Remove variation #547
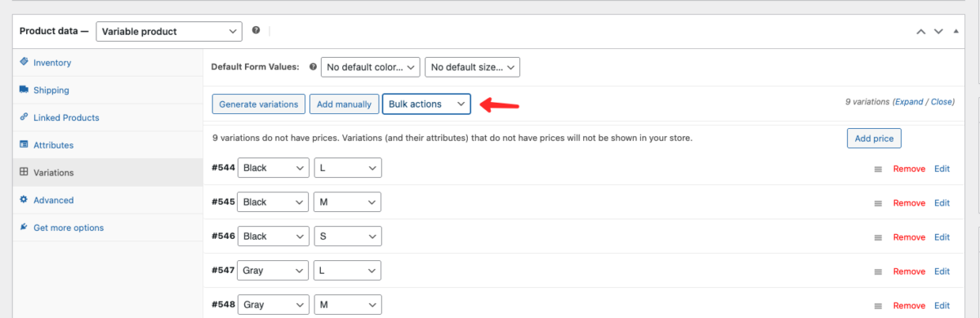The image size is (980, 318). pyautogui.click(x=909, y=272)
